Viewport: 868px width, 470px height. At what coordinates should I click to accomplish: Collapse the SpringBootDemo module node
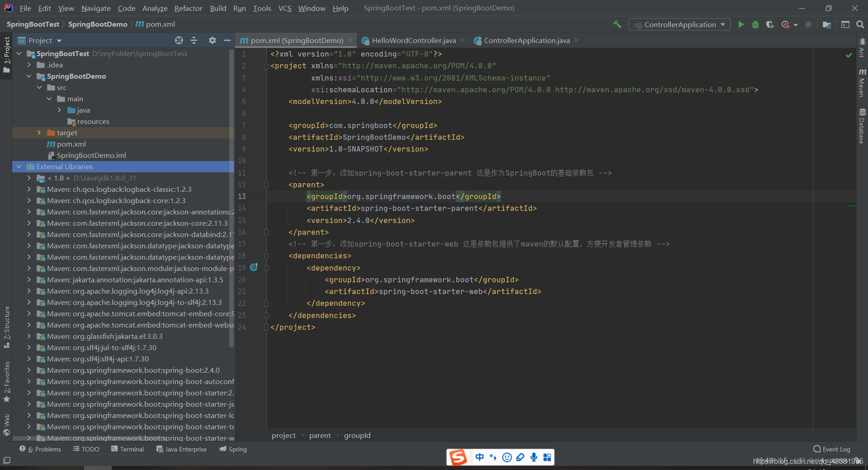[29, 76]
